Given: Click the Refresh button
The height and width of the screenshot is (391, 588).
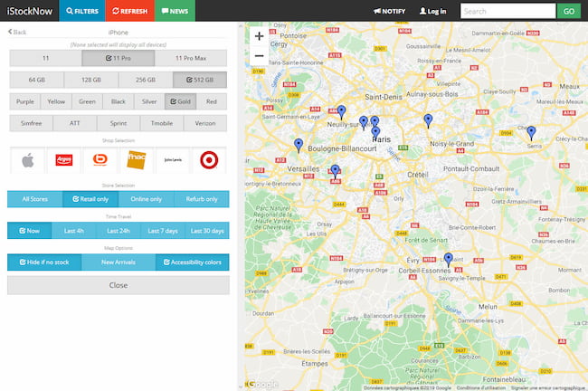Looking at the screenshot, I should pyautogui.click(x=129, y=11).
